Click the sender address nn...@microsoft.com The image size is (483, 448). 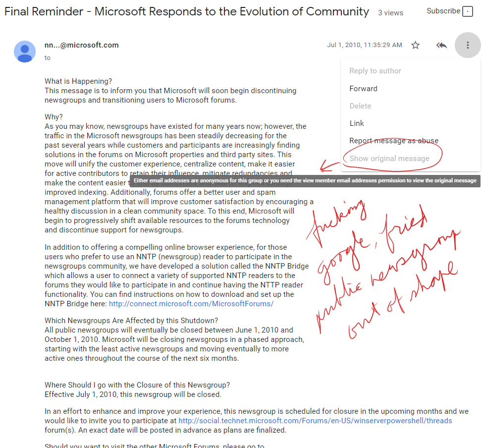coord(82,45)
